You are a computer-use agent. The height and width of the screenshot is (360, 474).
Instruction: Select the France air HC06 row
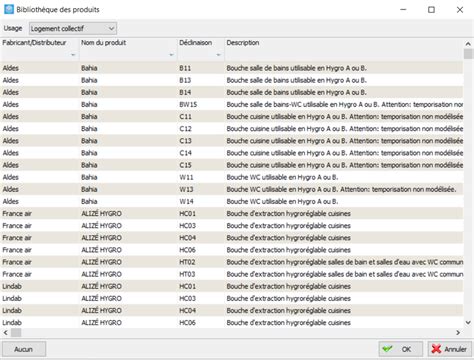[x=232, y=250]
